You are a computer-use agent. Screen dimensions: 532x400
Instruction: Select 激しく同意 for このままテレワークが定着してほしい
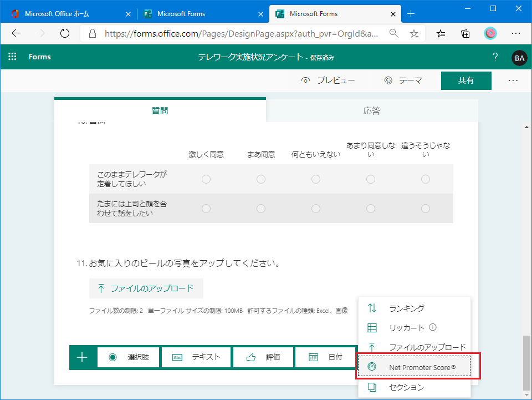(206, 179)
